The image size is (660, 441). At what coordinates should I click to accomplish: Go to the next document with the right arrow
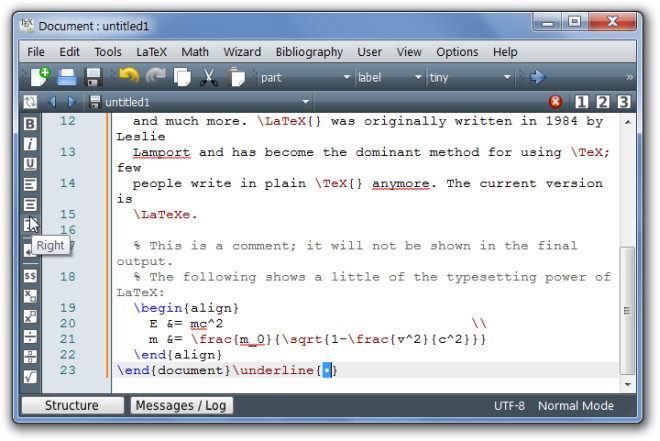point(72,102)
